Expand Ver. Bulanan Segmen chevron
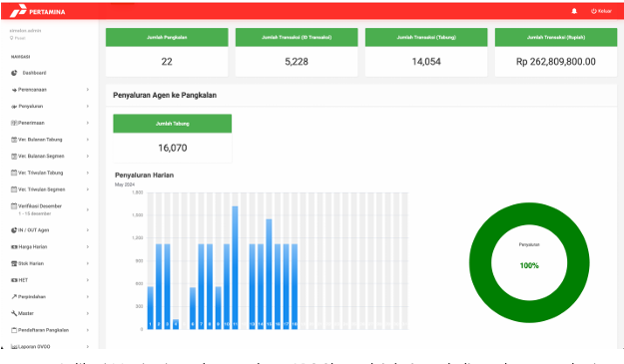 [x=88, y=157]
